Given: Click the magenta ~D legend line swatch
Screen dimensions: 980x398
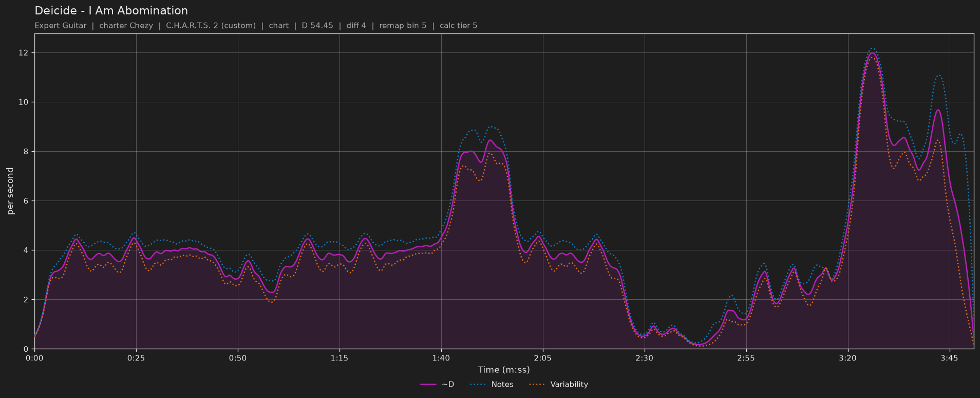Looking at the screenshot, I should pos(428,385).
